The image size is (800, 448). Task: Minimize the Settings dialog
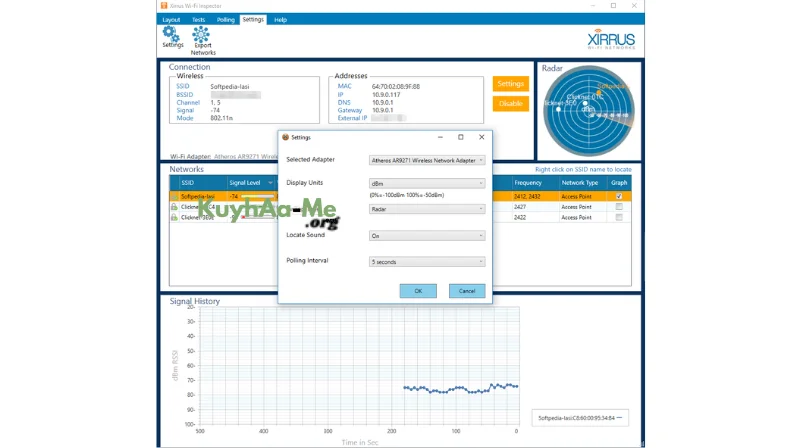pos(440,137)
